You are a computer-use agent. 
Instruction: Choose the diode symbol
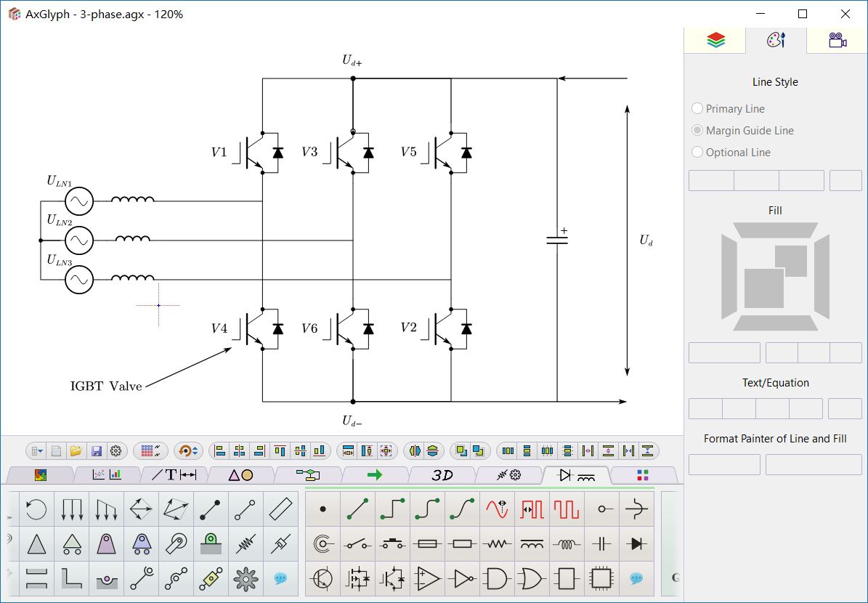636,543
